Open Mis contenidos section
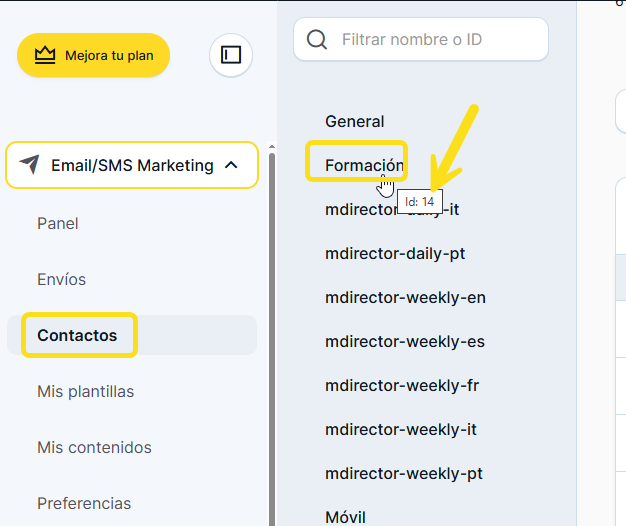The width and height of the screenshot is (626, 526). pos(94,447)
